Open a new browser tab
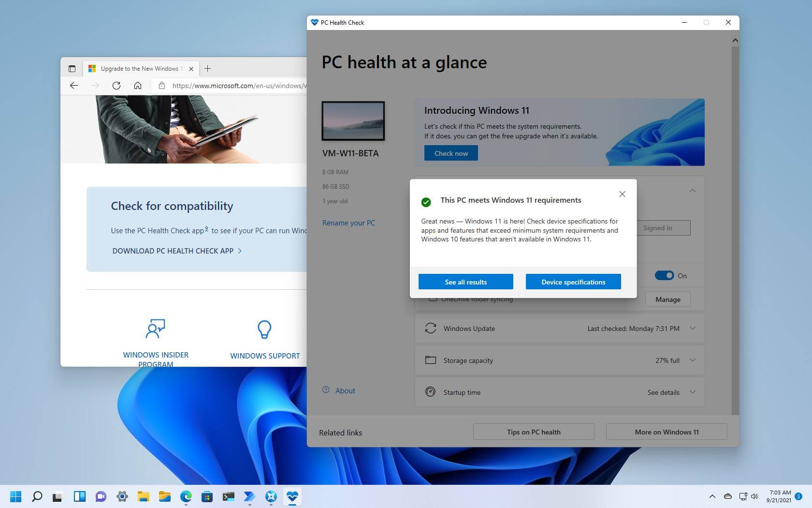Viewport: 812px width, 508px height. [x=207, y=68]
